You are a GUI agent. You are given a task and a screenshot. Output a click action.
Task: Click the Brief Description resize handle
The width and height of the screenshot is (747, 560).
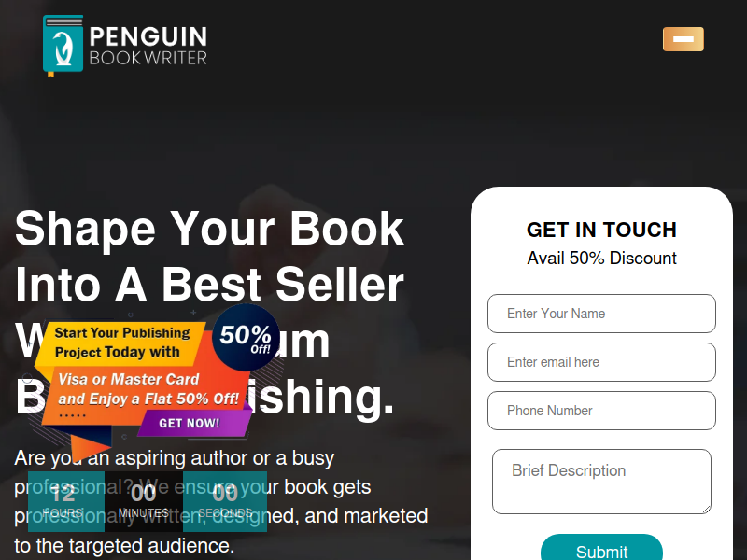pos(706,509)
